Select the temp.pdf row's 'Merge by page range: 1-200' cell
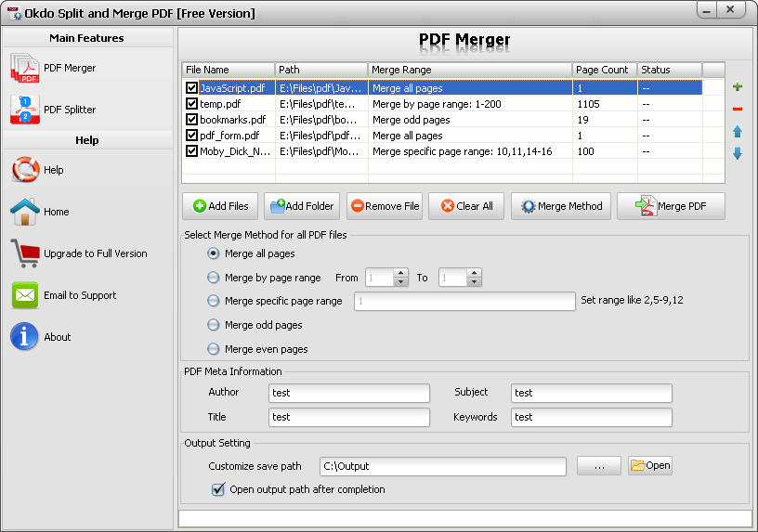758x532 pixels. [x=470, y=104]
